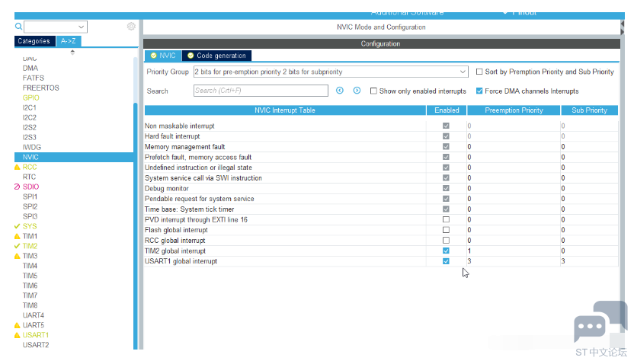The height and width of the screenshot is (364, 634).
Task: Disable TIM2 global interrupt checkbox
Action: coord(446,251)
